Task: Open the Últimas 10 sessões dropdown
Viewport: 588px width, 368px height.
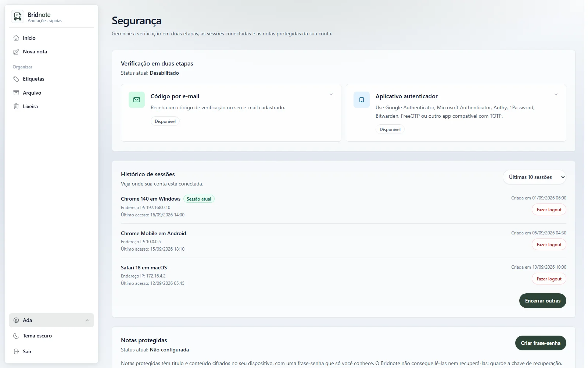Action: pyautogui.click(x=534, y=177)
